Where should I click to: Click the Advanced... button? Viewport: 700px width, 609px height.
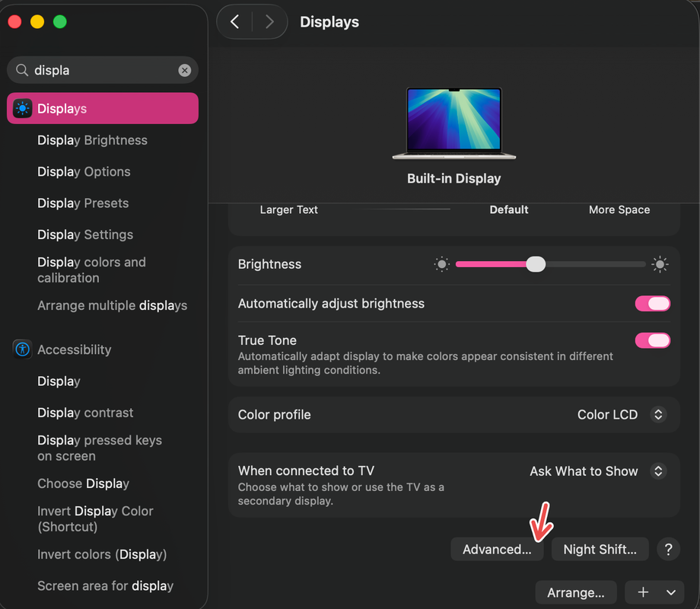497,549
